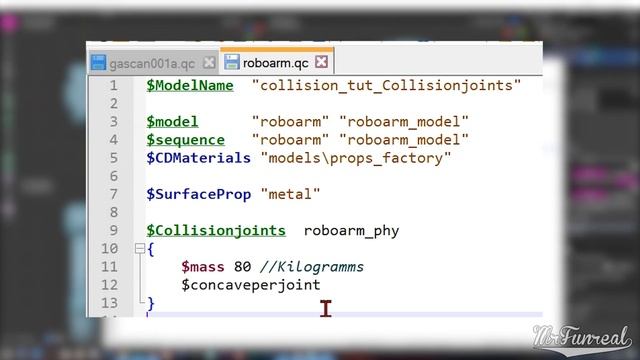Click the $model keyword on line 3

[x=172, y=122]
